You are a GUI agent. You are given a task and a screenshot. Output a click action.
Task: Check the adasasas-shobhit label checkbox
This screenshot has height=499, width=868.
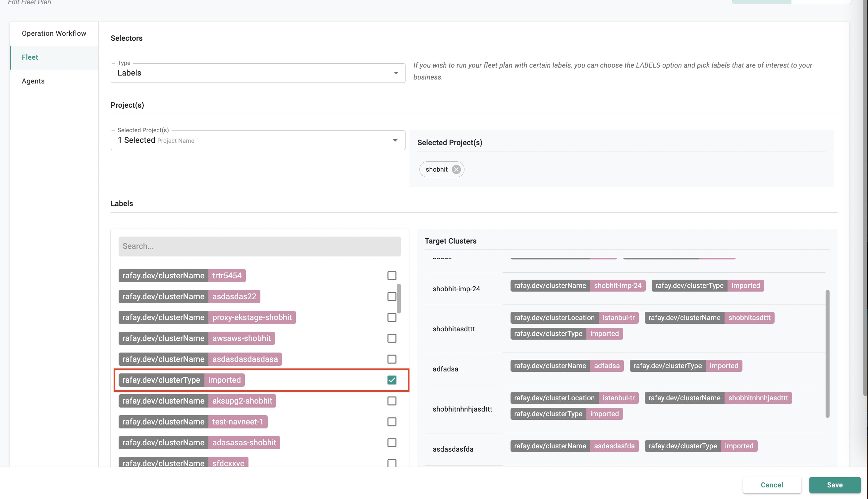click(x=392, y=442)
